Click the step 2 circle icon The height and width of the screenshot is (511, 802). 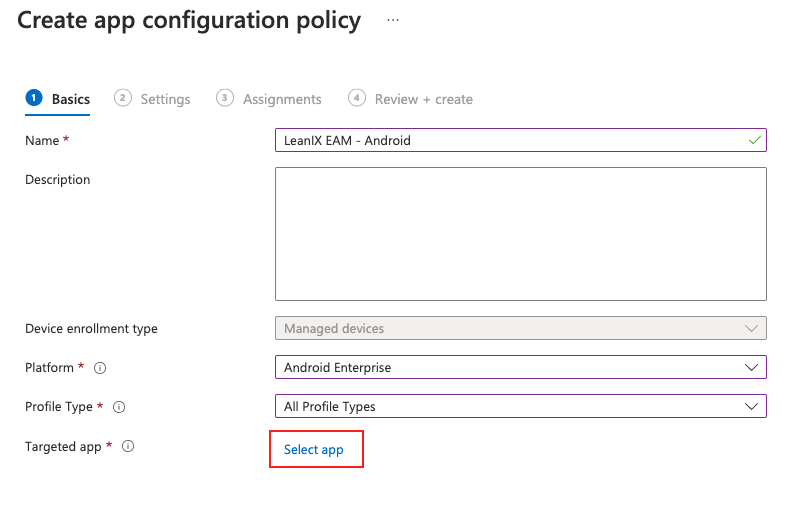[x=123, y=98]
